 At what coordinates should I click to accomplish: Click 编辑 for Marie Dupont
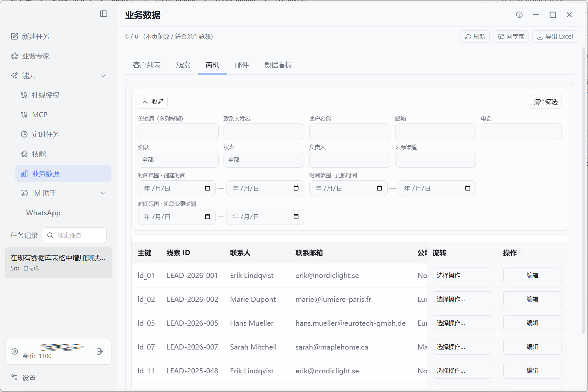[x=532, y=299]
